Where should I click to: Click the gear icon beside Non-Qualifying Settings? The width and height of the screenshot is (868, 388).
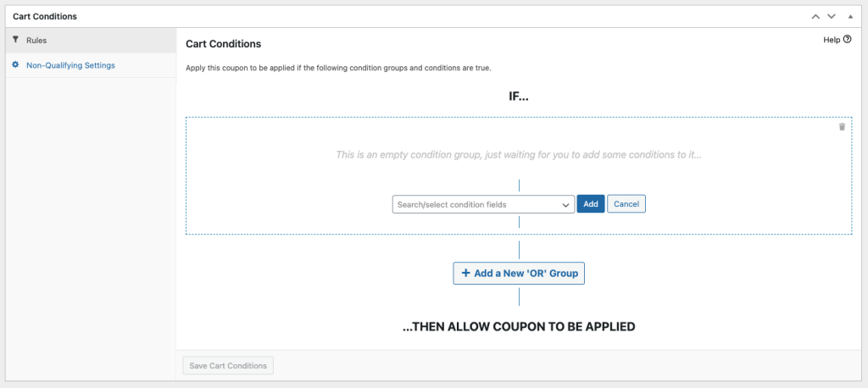coord(15,64)
